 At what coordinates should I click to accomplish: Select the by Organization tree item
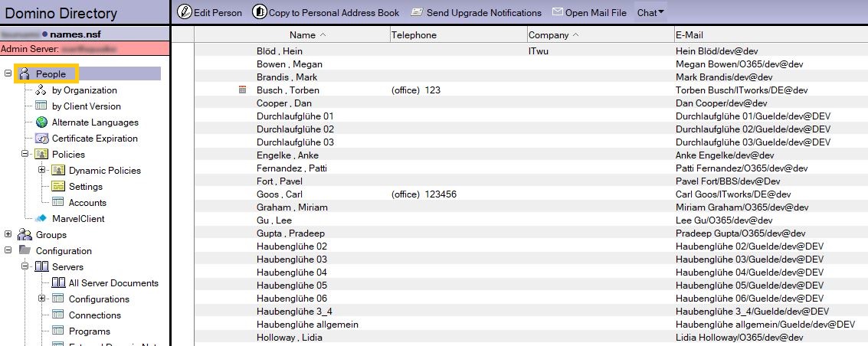84,90
